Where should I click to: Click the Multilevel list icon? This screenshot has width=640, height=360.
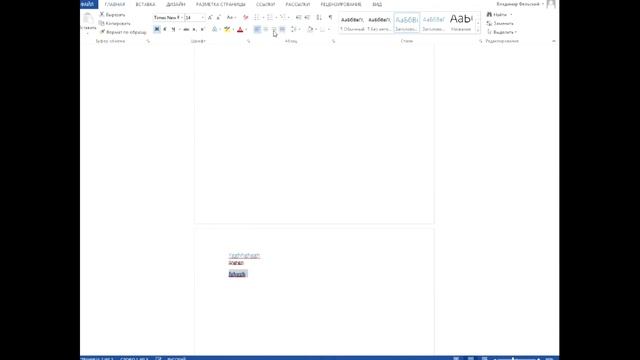point(282,18)
